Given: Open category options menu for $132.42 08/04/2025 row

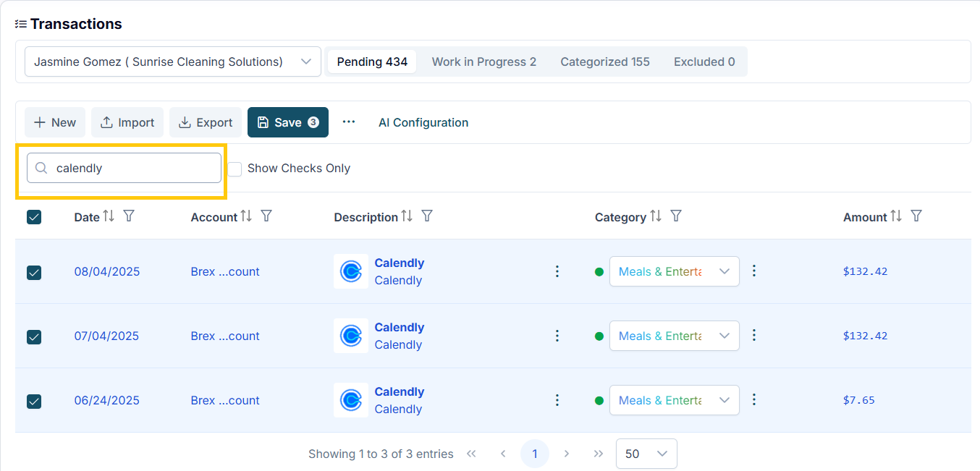Looking at the screenshot, I should (x=754, y=271).
